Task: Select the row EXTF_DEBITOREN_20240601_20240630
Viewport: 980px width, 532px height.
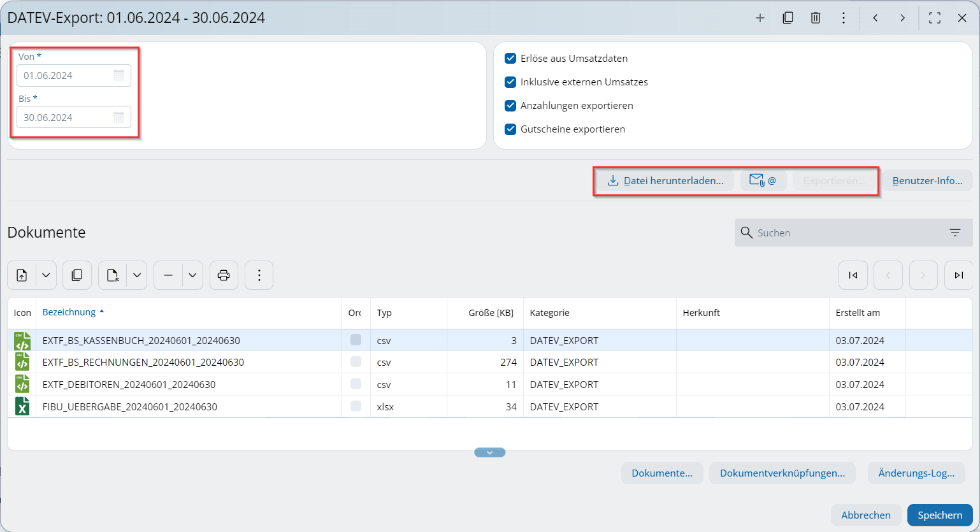Action: coord(490,384)
